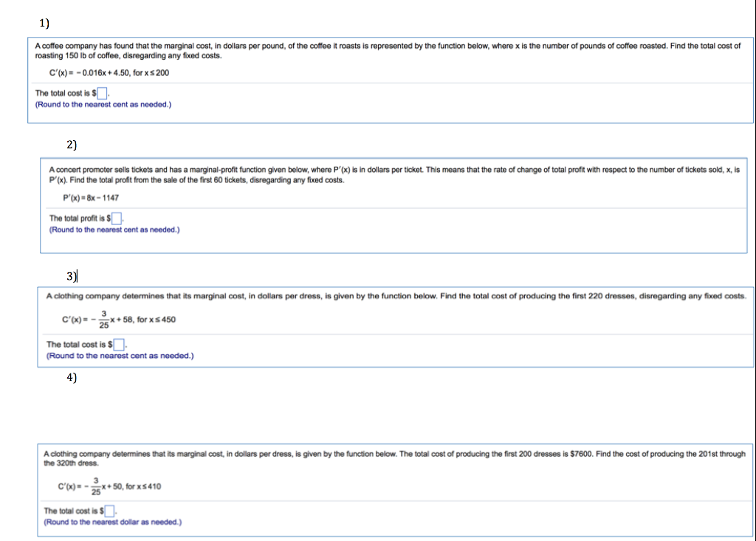Click 'first 220 dresses' problem statement
The width and height of the screenshot is (756, 541).
pyautogui.click(x=396, y=296)
